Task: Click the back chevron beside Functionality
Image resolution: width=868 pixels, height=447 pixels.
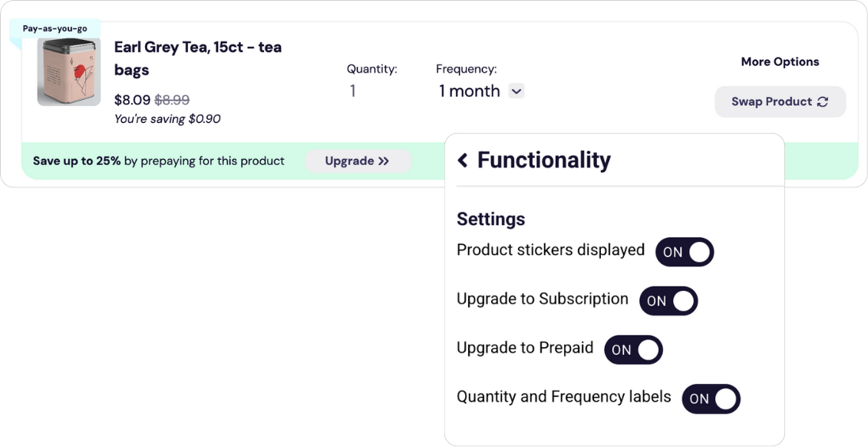Action: 463,160
